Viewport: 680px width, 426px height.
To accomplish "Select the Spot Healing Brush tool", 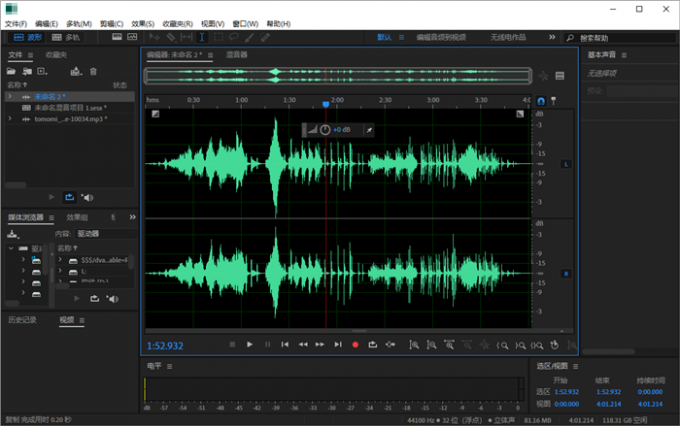I will (265, 37).
